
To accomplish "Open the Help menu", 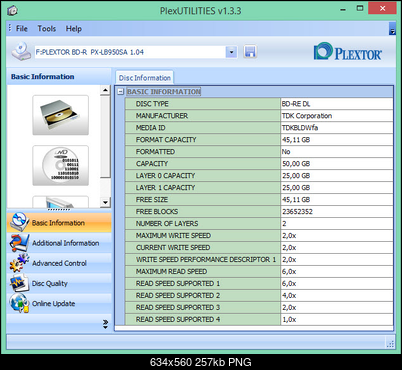I will click(x=74, y=29).
